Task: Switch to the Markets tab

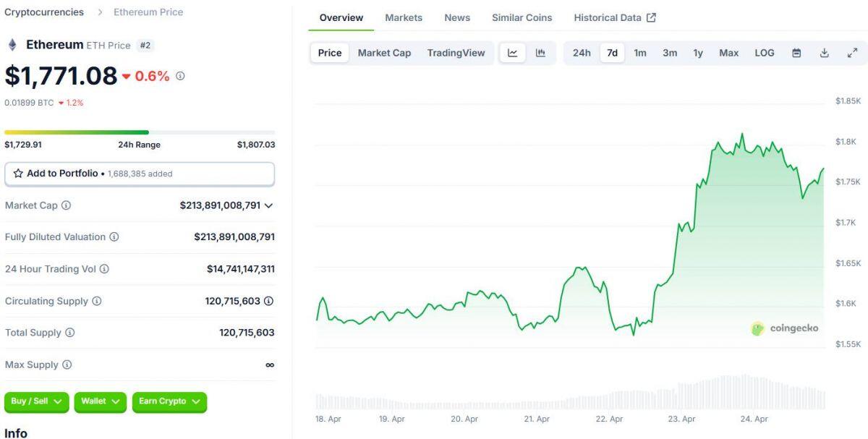Action: pyautogui.click(x=403, y=17)
